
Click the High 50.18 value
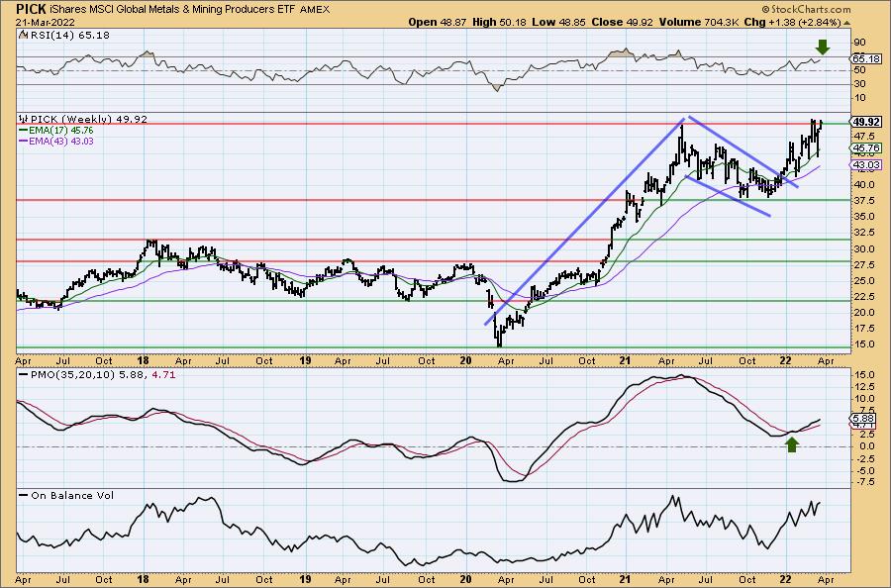500,22
